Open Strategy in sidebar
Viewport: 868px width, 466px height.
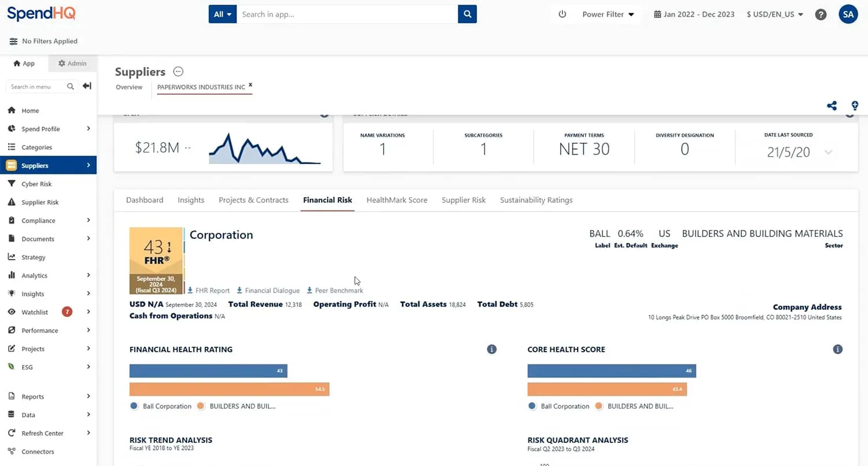click(x=33, y=257)
